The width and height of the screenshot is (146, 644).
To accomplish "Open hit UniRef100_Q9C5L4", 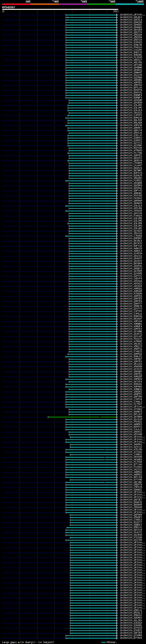I will click(x=131, y=20).
